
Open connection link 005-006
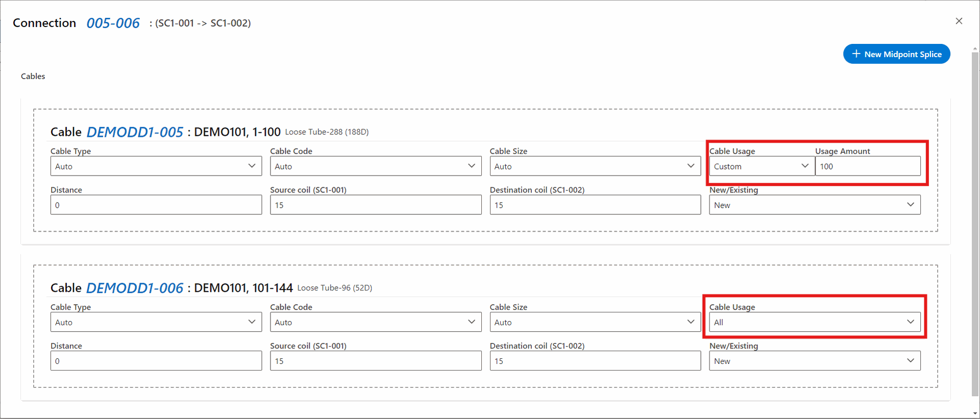point(113,23)
